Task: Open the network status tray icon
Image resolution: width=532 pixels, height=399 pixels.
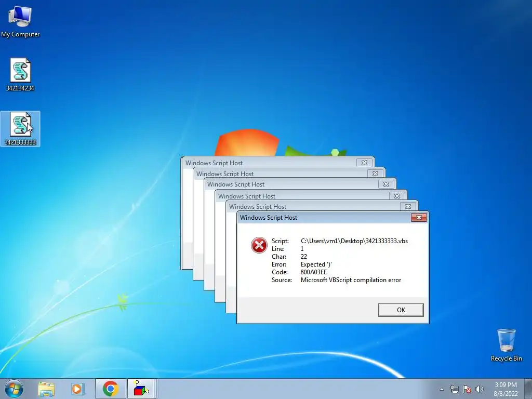Action: [454, 389]
